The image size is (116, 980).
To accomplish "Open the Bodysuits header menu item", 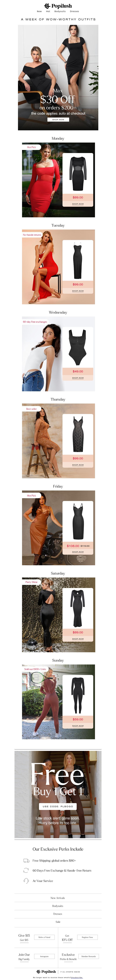I will 60,11.
